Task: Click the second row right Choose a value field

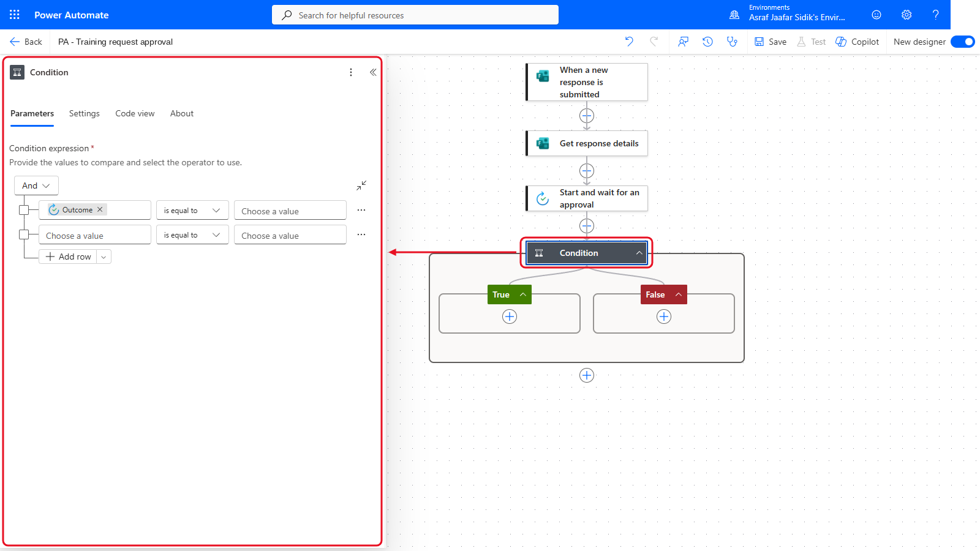Action: [x=290, y=234]
